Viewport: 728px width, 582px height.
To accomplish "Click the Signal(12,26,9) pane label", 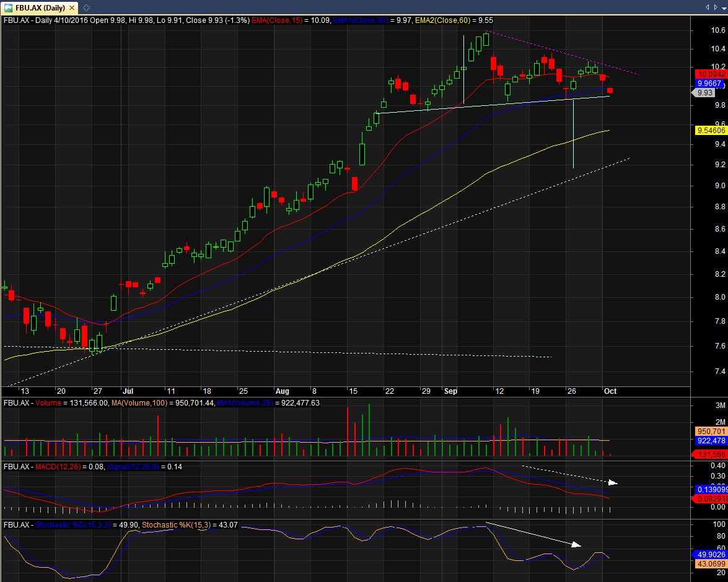I will (133, 466).
